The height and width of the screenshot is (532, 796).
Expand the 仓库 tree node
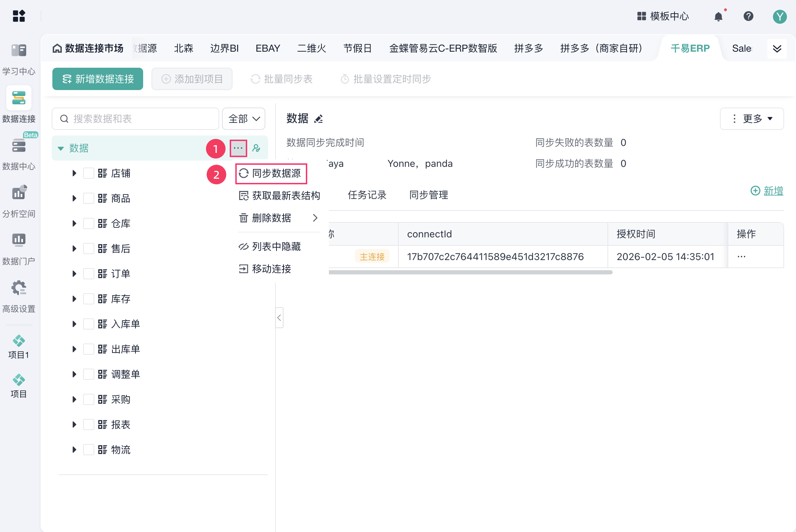pyautogui.click(x=74, y=223)
